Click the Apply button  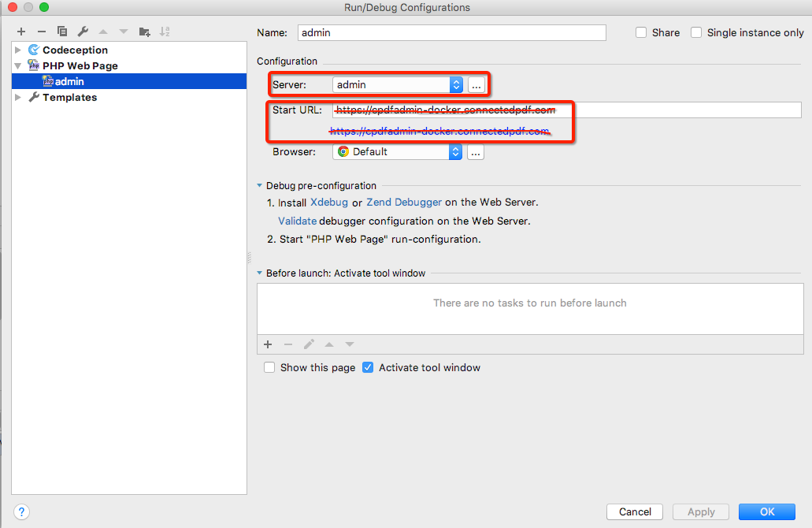701,512
